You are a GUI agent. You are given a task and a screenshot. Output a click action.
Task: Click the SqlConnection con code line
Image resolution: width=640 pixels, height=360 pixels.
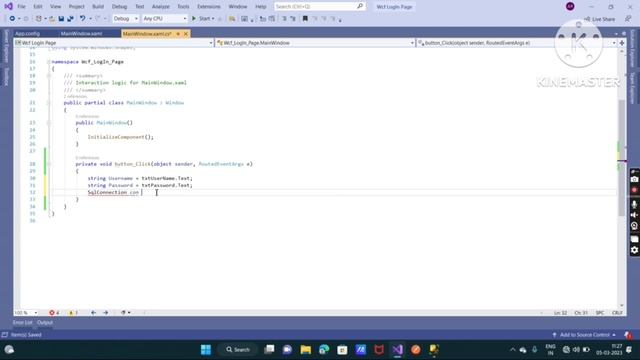coord(113,192)
